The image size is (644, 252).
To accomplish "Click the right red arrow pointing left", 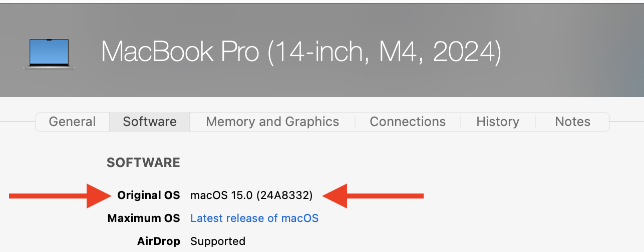I will tap(373, 195).
